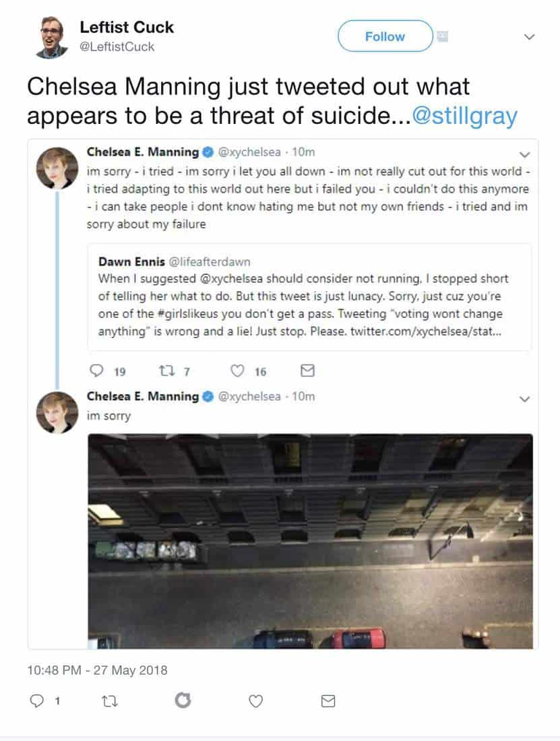Click the circular icon beside bottom retweet
The height and width of the screenshot is (741, 560).
182,701
